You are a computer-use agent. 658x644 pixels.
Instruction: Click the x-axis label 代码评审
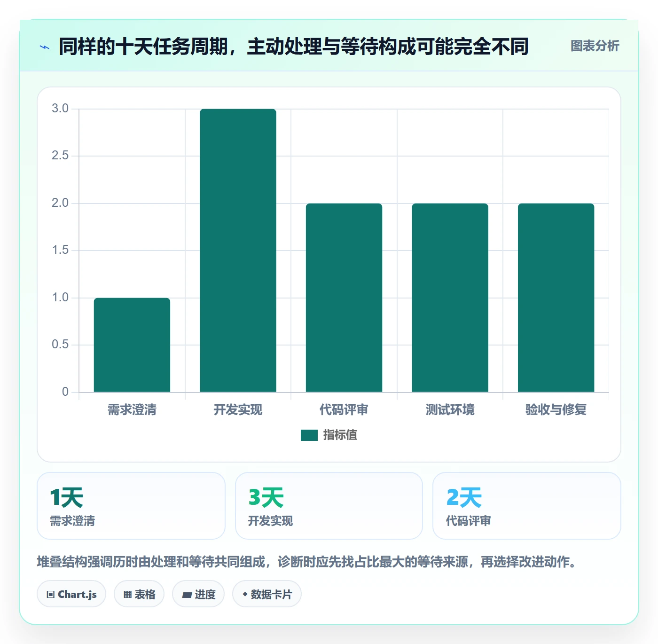tap(344, 410)
